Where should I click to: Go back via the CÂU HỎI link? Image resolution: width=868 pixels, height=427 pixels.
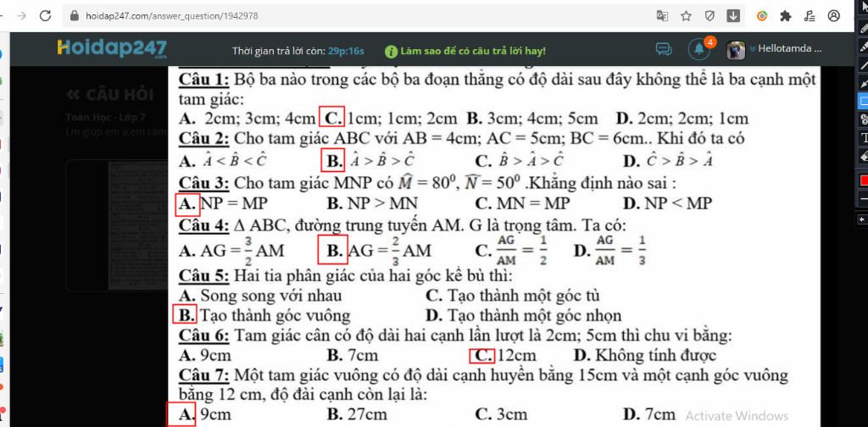pos(109,95)
